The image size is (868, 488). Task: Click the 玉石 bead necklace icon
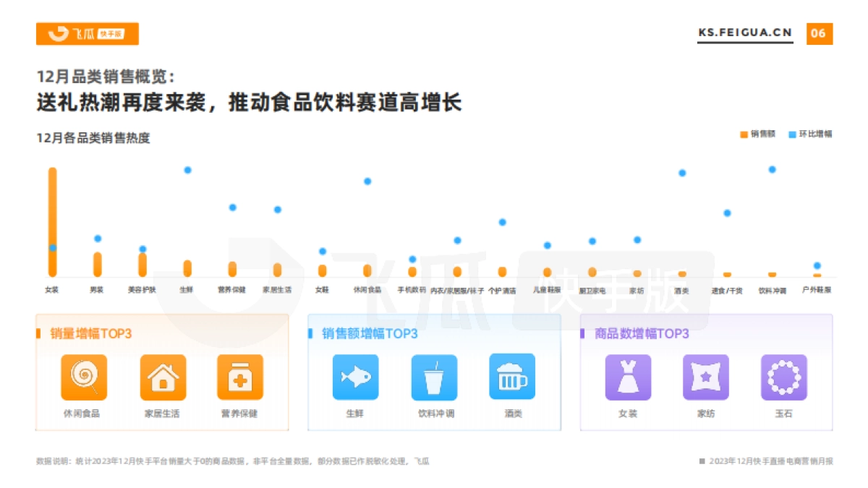coord(783,376)
